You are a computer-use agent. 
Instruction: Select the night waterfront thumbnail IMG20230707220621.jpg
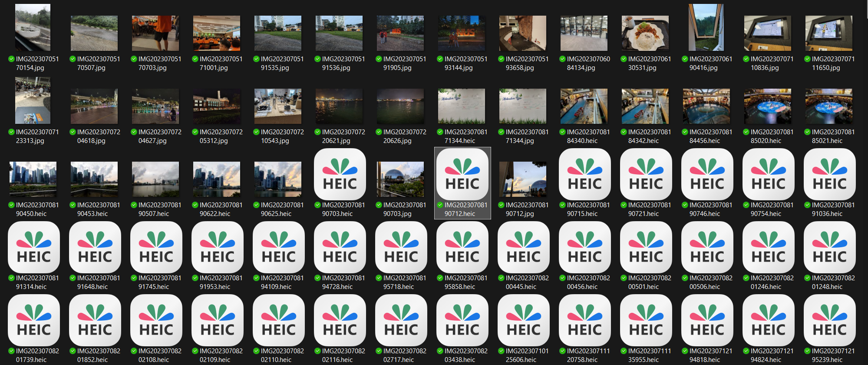[339, 106]
